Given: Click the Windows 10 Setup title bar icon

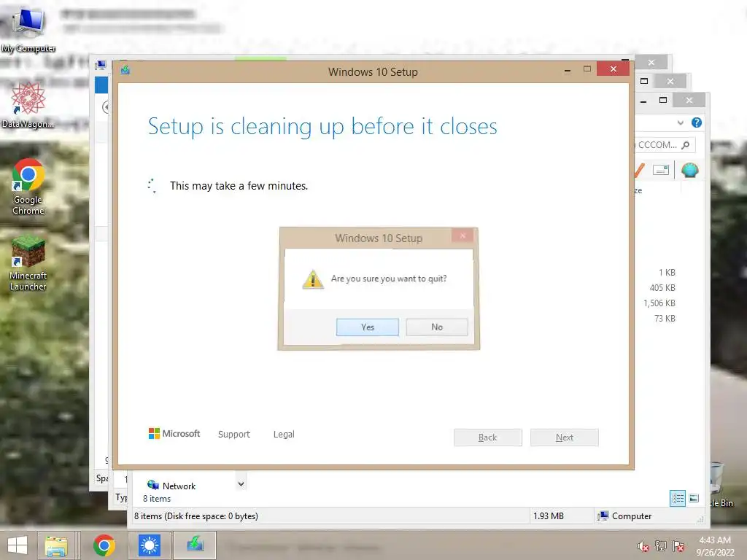Looking at the screenshot, I should 125,70.
